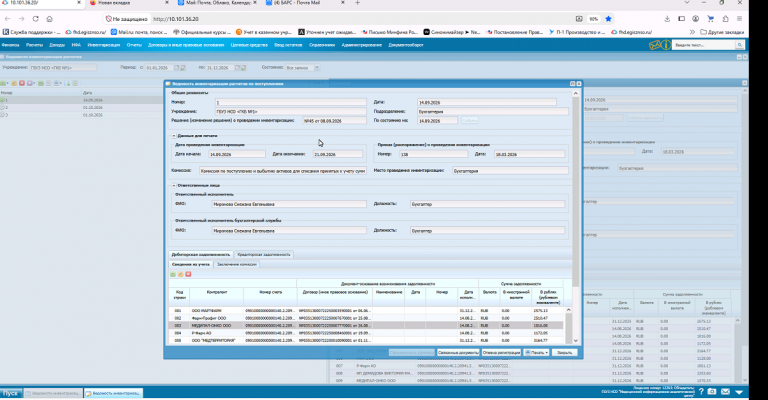The image size is (768, 400).
Task: Open the Firefox downloads arrow icon
Action: pos(667,19)
